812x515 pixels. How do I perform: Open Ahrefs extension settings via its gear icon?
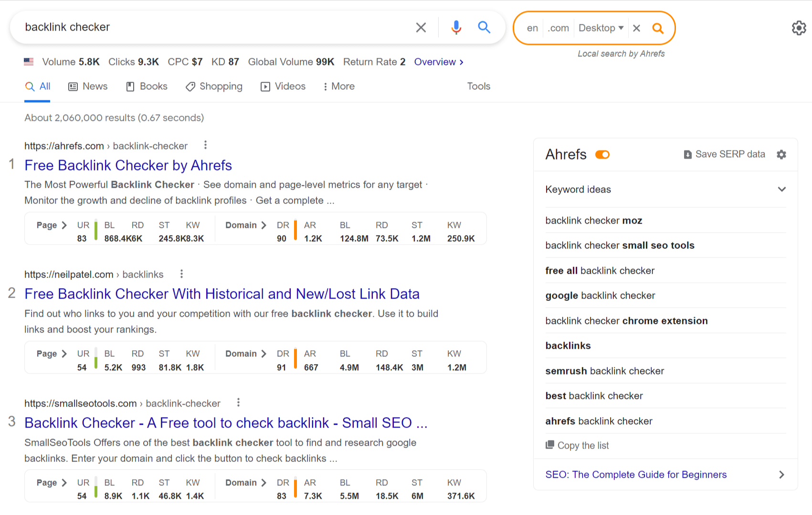(x=781, y=154)
